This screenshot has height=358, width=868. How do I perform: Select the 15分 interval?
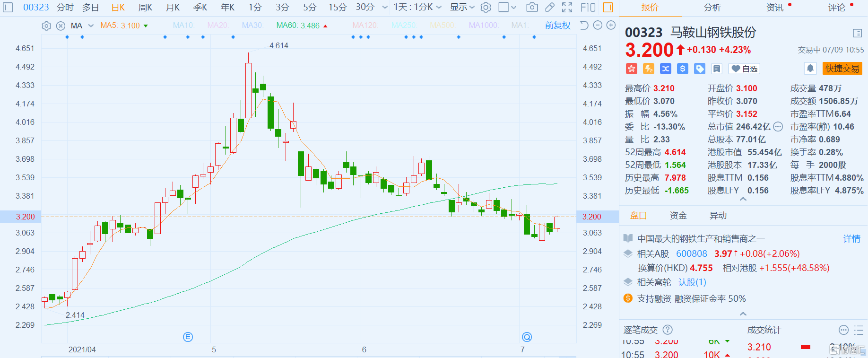pos(338,7)
